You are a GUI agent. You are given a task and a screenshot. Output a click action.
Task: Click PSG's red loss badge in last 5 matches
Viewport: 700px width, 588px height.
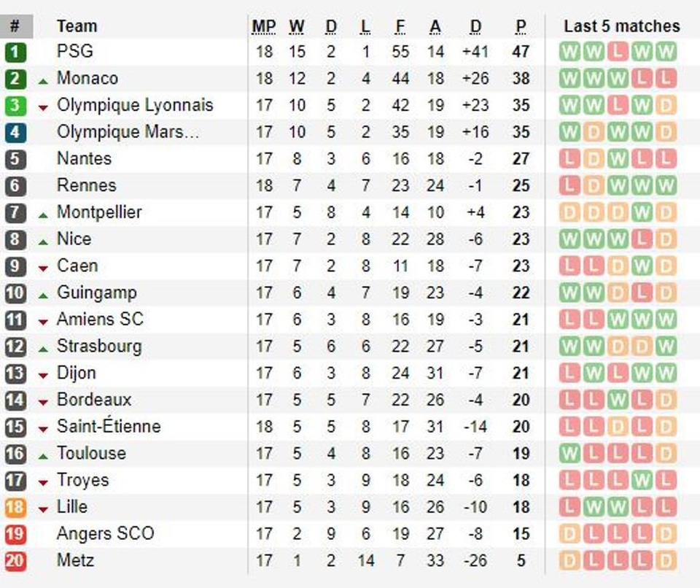point(617,52)
